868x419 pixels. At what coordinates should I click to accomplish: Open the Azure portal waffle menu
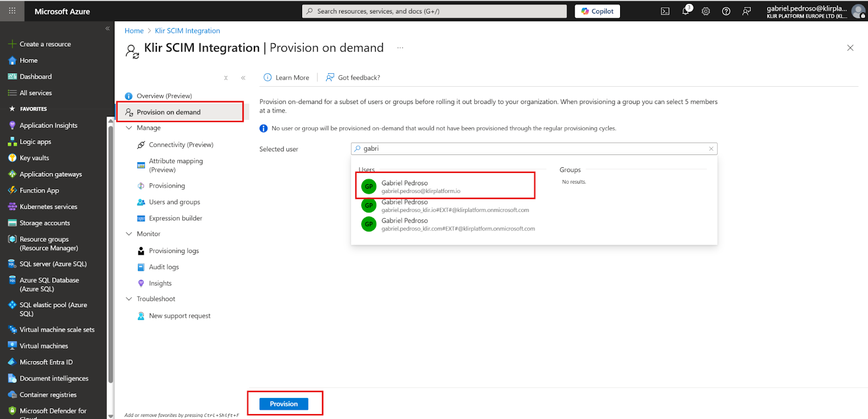point(12,11)
